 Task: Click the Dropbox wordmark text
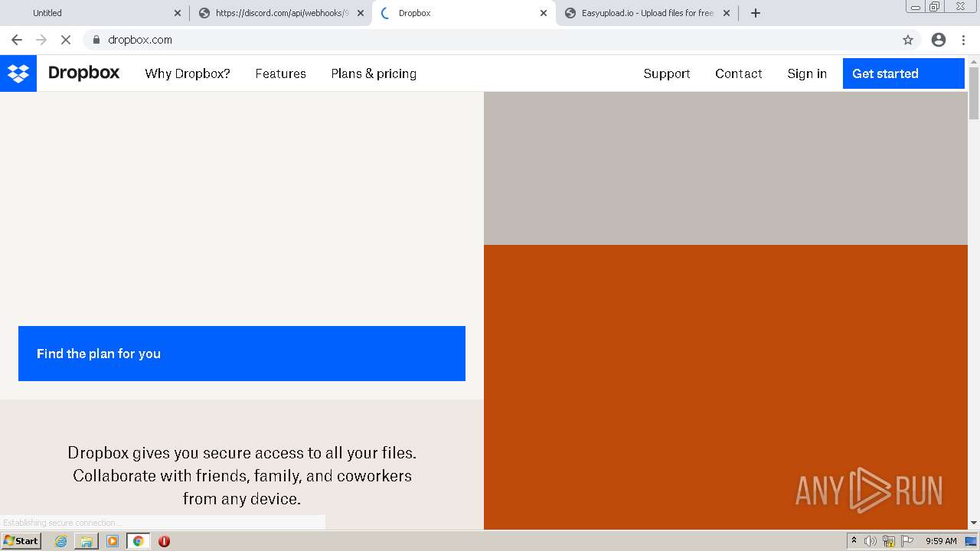pyautogui.click(x=83, y=73)
